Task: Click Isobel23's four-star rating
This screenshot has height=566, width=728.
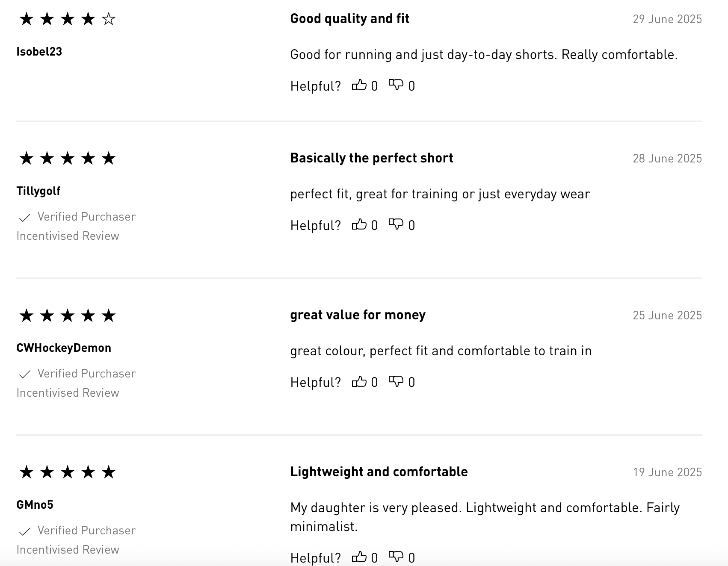Action: tap(68, 19)
